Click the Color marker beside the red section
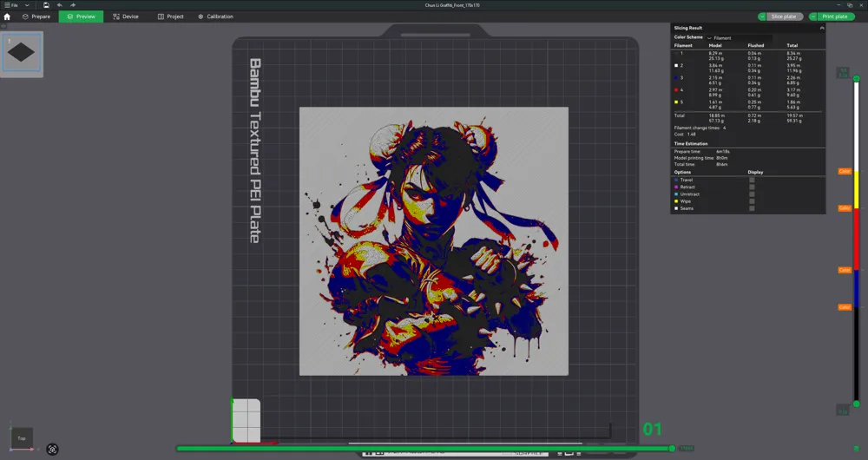This screenshot has width=868, height=460. tap(845, 208)
